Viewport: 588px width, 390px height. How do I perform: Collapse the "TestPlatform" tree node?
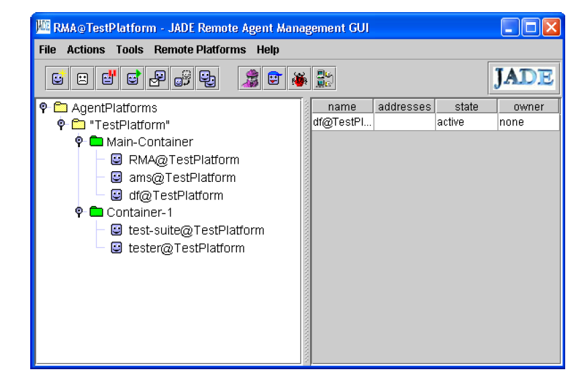click(x=61, y=124)
